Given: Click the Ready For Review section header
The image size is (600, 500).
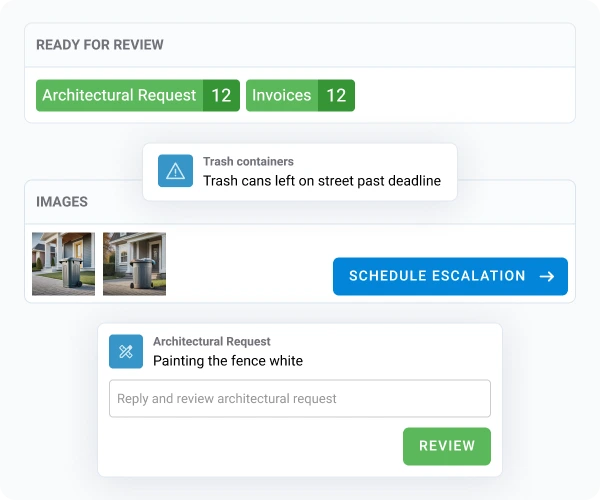Looking at the screenshot, I should click(x=100, y=45).
